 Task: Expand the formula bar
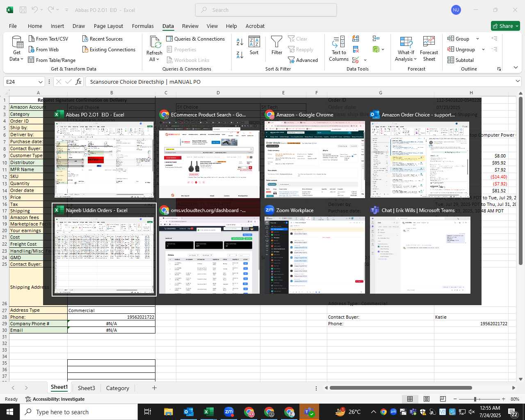click(518, 81)
